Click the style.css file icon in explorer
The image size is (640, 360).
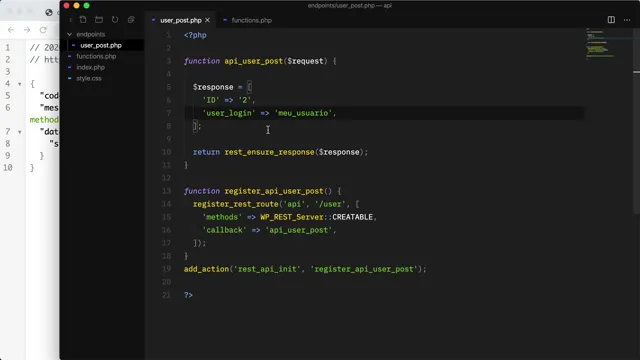(x=69, y=78)
